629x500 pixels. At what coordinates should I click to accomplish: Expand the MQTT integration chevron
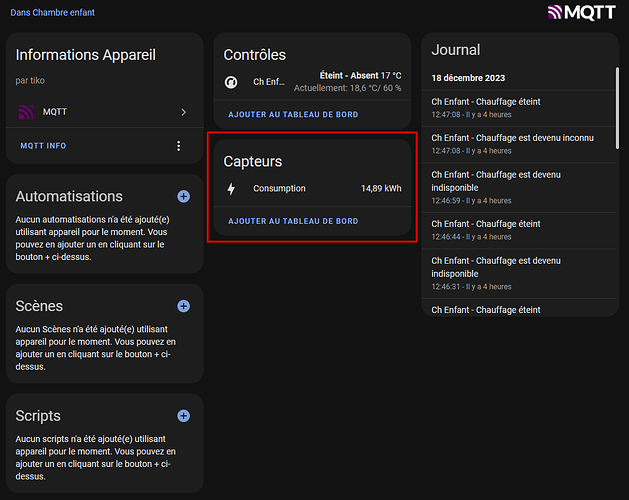(183, 112)
